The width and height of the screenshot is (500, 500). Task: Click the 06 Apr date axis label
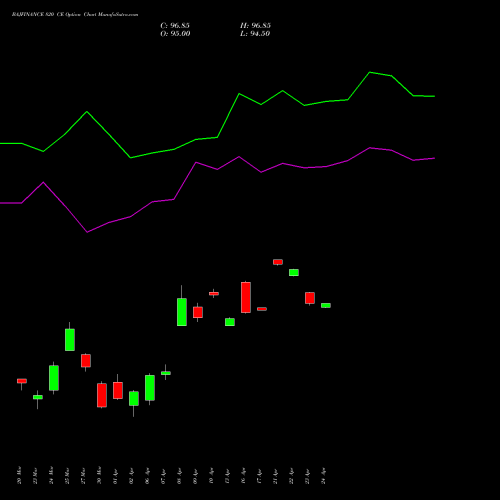click(147, 475)
